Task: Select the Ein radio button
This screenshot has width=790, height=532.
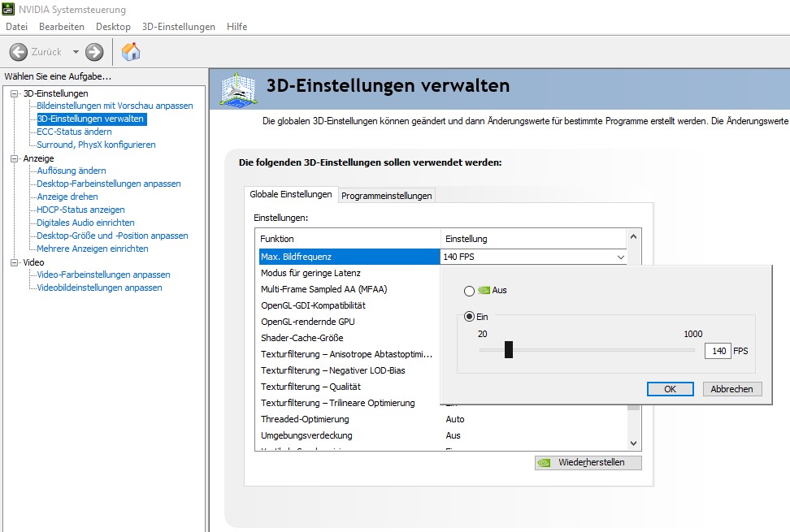Action: click(x=469, y=317)
